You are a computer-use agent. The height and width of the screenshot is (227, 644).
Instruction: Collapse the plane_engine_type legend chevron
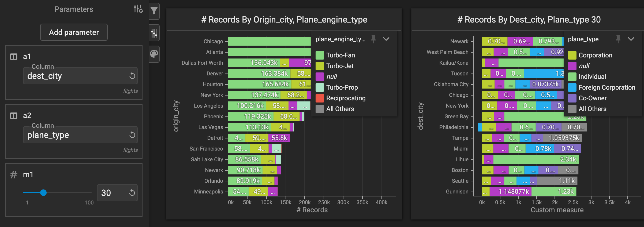click(x=386, y=39)
